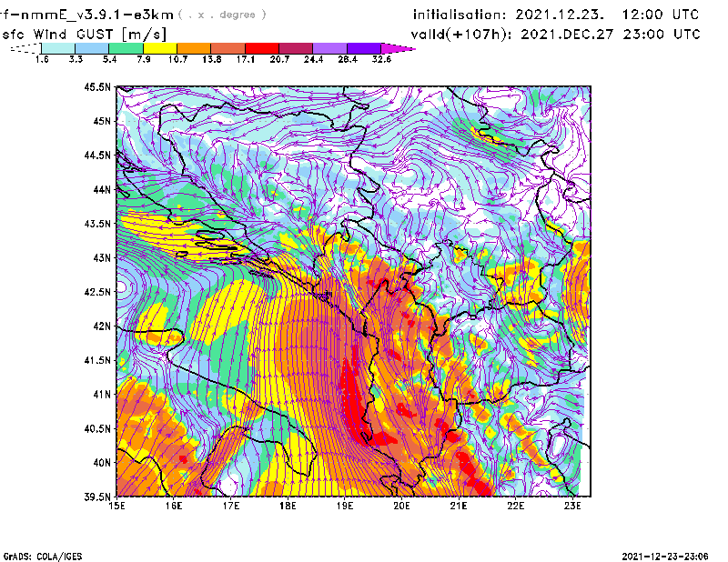This screenshot has width=728, height=562.
Task: Select the legend value 5.4
Action: click(109, 59)
